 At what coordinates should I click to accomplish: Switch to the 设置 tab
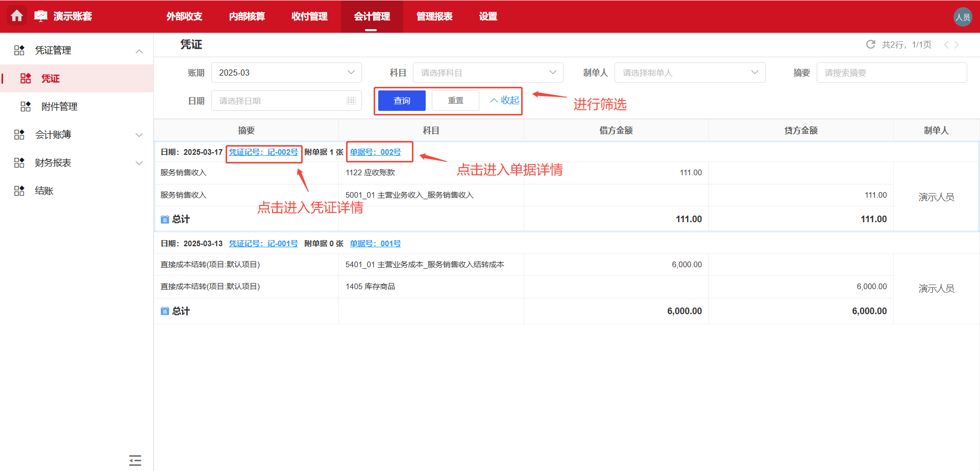[x=487, y=16]
